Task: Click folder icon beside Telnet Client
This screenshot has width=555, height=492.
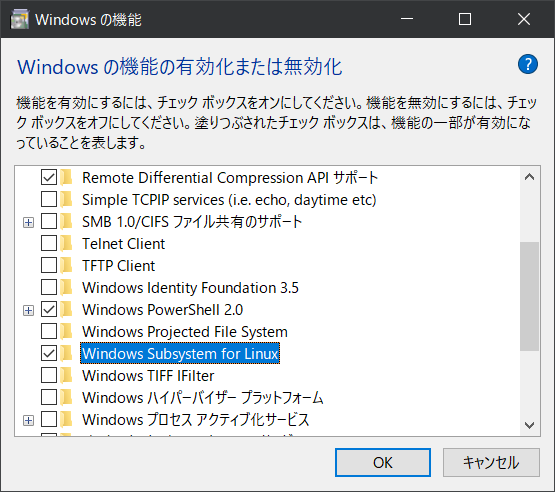Action: pos(66,244)
